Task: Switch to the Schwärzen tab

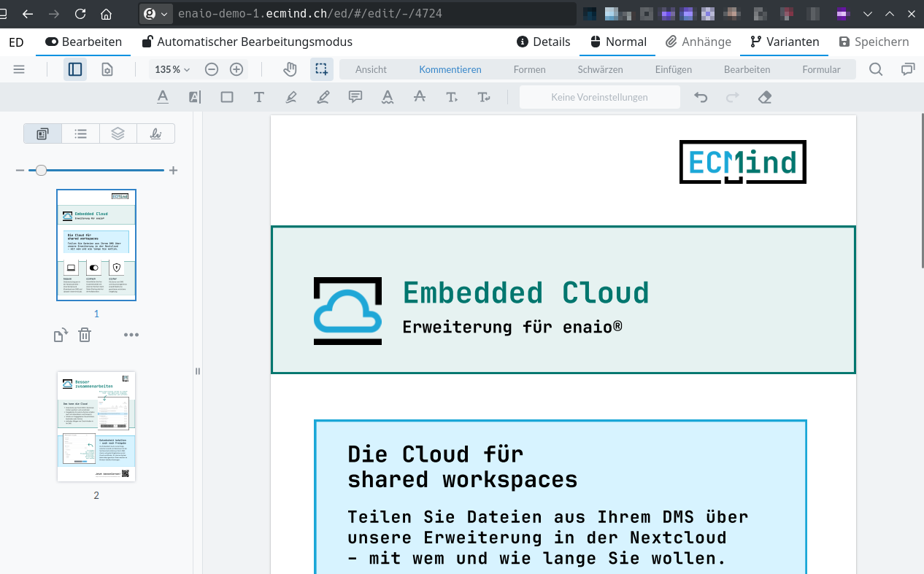Action: (600, 69)
